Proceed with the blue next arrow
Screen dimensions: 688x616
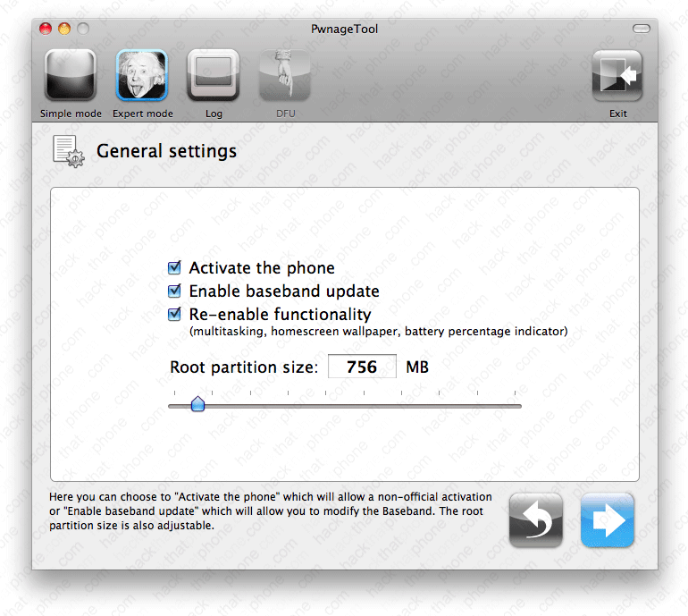(x=608, y=519)
